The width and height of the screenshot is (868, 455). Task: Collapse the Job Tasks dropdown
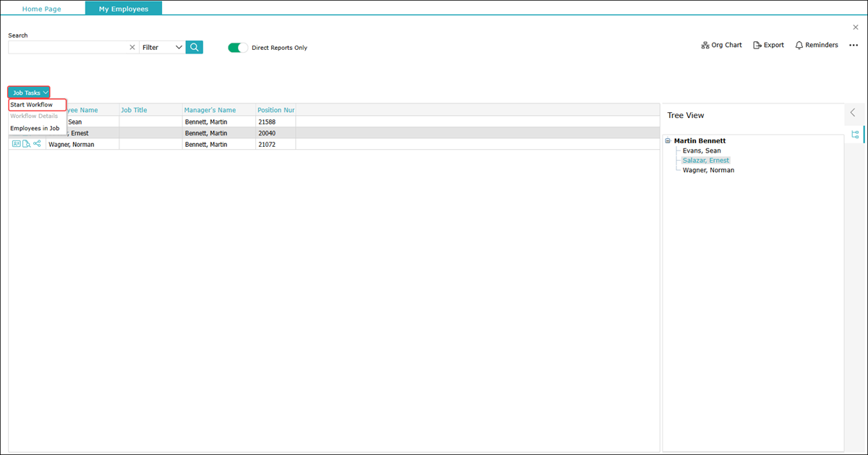pyautogui.click(x=30, y=93)
